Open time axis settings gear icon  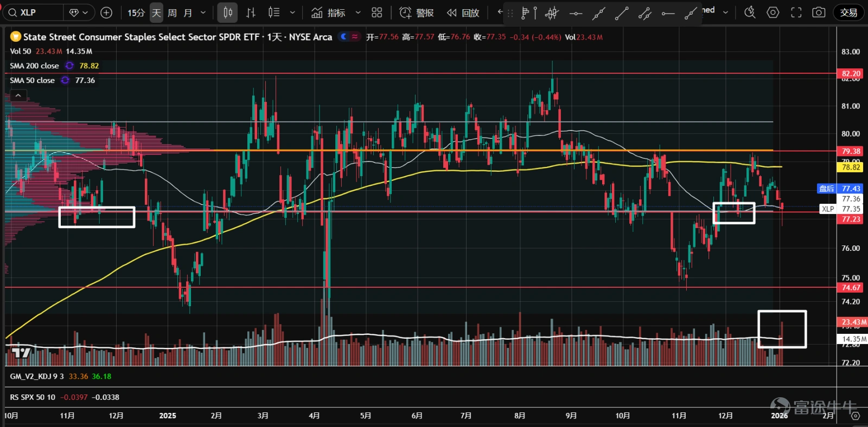(856, 416)
